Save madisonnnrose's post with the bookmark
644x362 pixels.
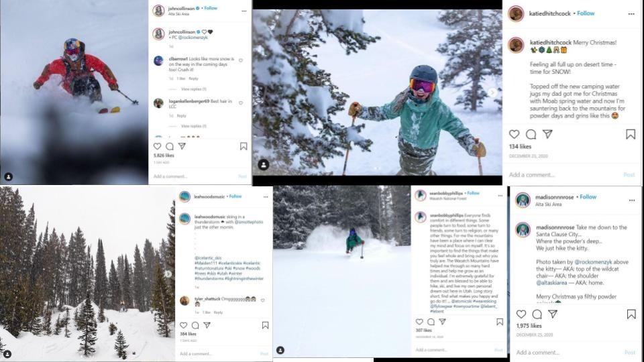pyautogui.click(x=631, y=314)
